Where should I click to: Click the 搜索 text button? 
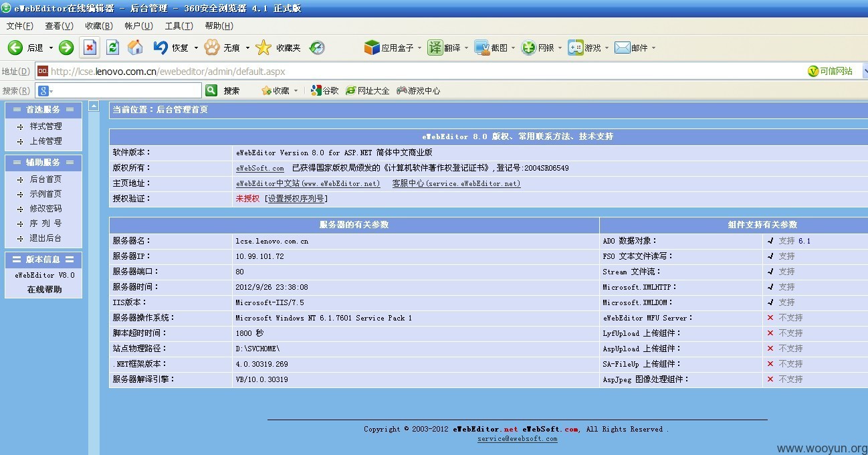tap(231, 90)
